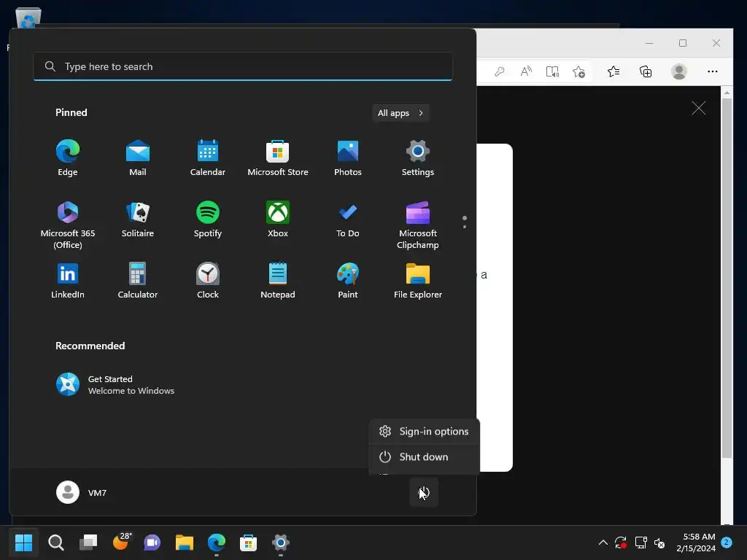Switch to Edge on the taskbar
This screenshot has height=560, width=747.
point(216,542)
